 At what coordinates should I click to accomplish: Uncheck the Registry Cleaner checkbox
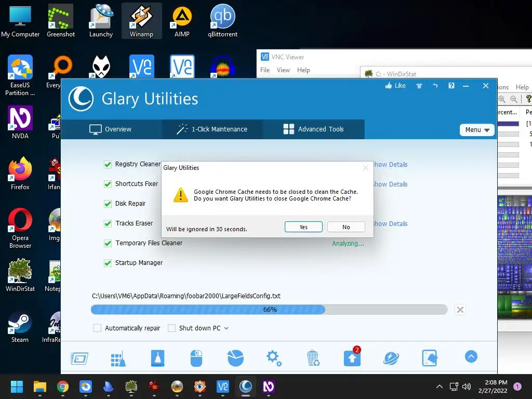point(108,164)
